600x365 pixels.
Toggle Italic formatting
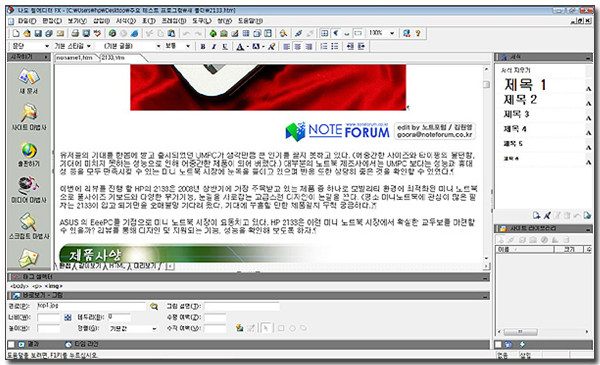pyautogui.click(x=214, y=46)
